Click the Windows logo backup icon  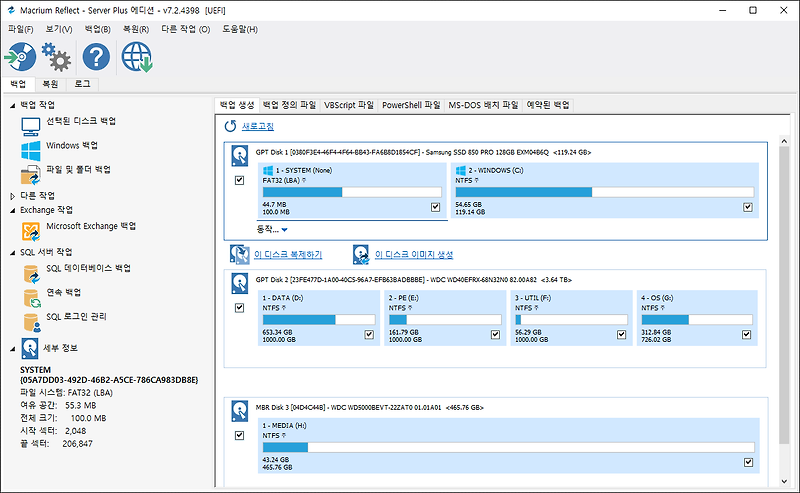coord(31,151)
